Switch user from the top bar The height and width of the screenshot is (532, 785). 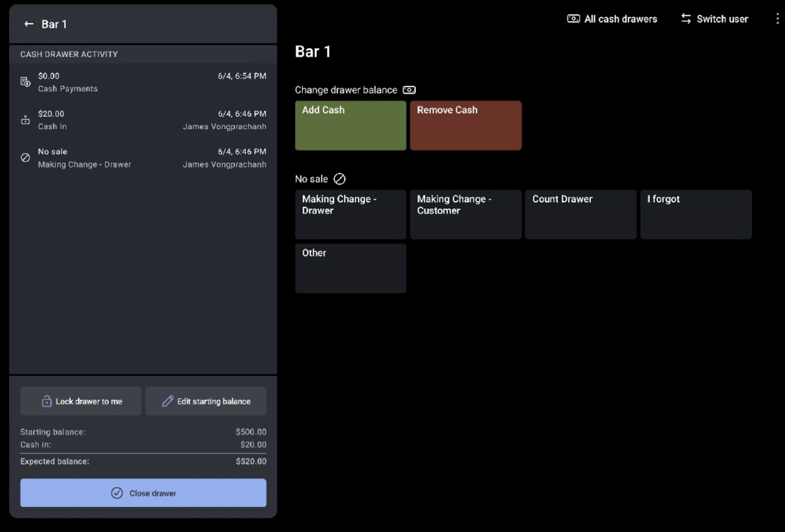click(x=714, y=19)
